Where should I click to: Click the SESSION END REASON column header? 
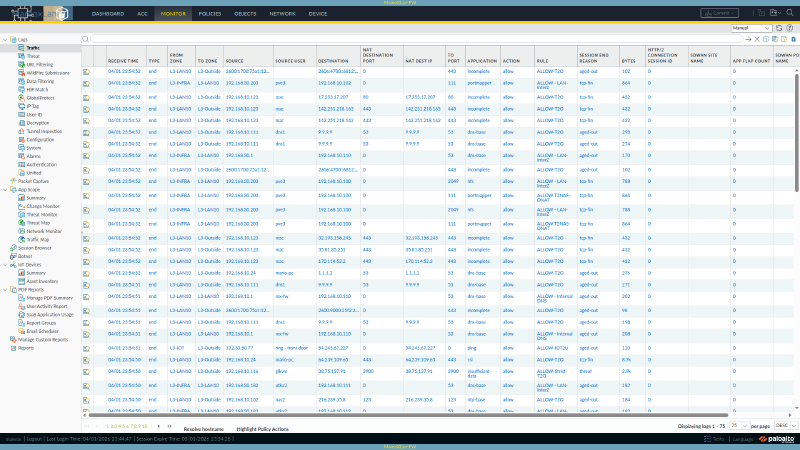[595, 58]
